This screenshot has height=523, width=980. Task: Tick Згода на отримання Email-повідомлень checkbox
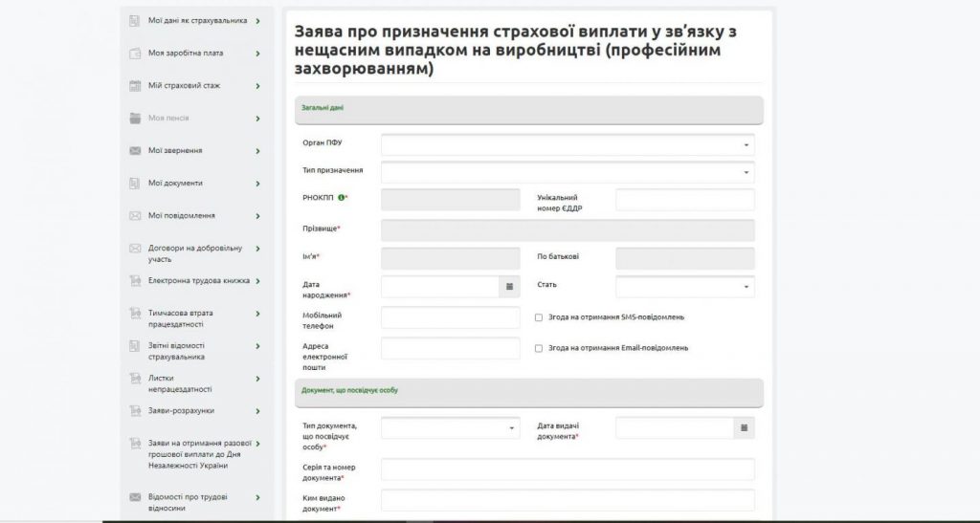tap(539, 348)
